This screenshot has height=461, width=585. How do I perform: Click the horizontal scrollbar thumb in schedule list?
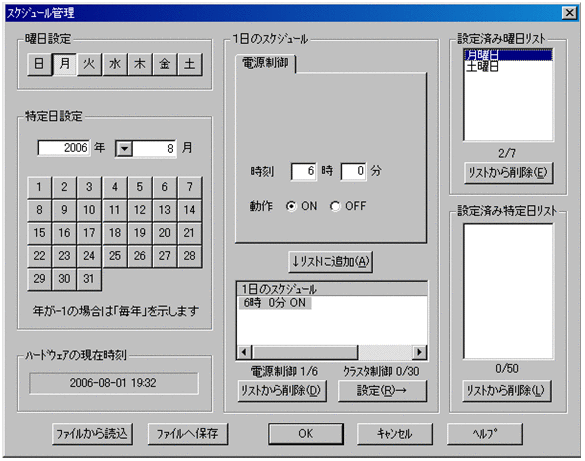(x=305, y=352)
